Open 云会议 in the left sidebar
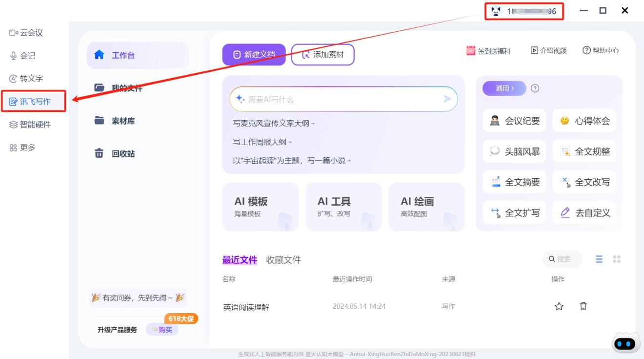 [x=26, y=33]
